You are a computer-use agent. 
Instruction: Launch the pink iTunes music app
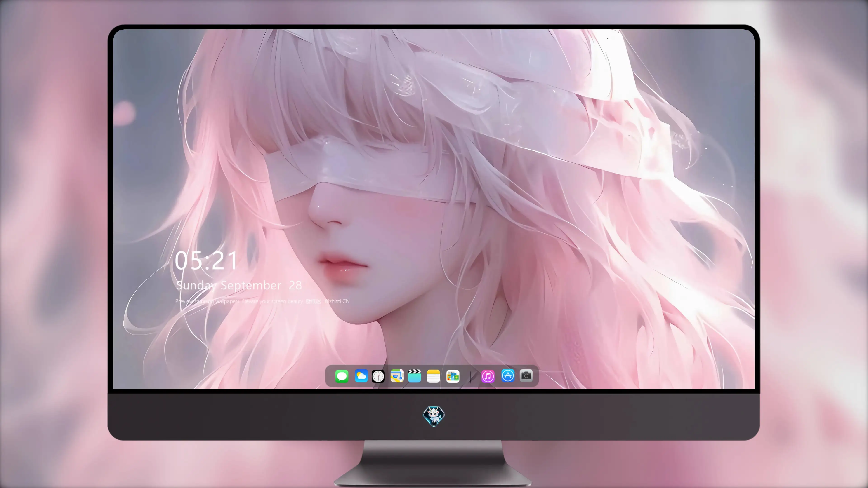[488, 376]
